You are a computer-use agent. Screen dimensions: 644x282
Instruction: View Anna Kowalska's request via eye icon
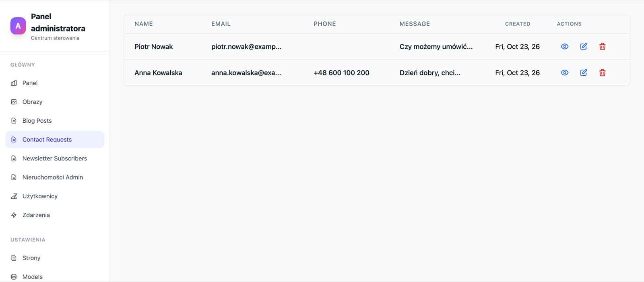tap(565, 73)
